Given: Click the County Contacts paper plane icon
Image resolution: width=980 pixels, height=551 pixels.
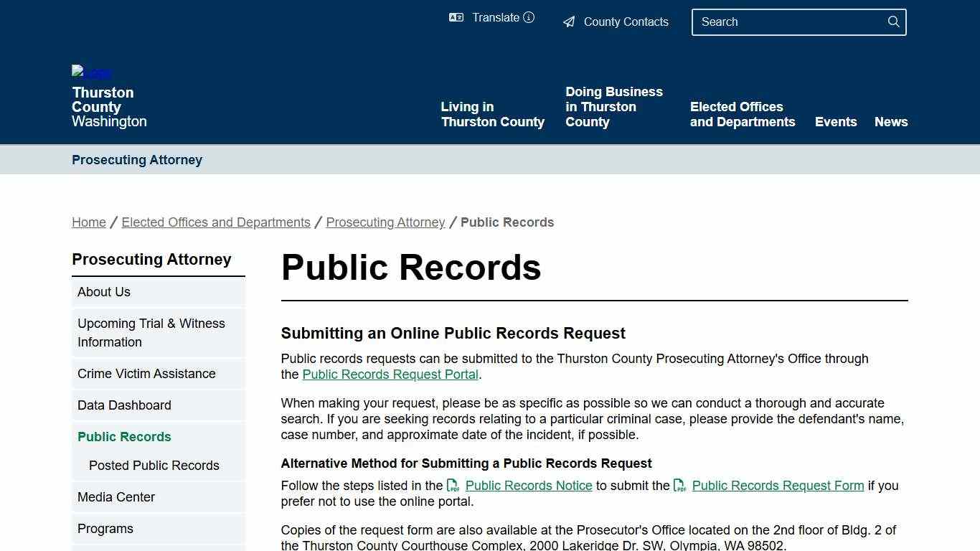Looking at the screenshot, I should coord(569,22).
